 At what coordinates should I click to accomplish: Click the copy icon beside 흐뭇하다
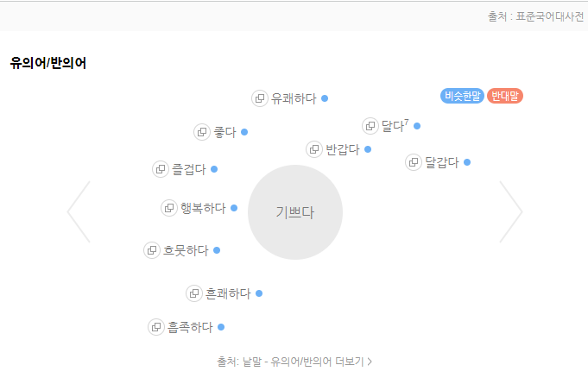(152, 250)
